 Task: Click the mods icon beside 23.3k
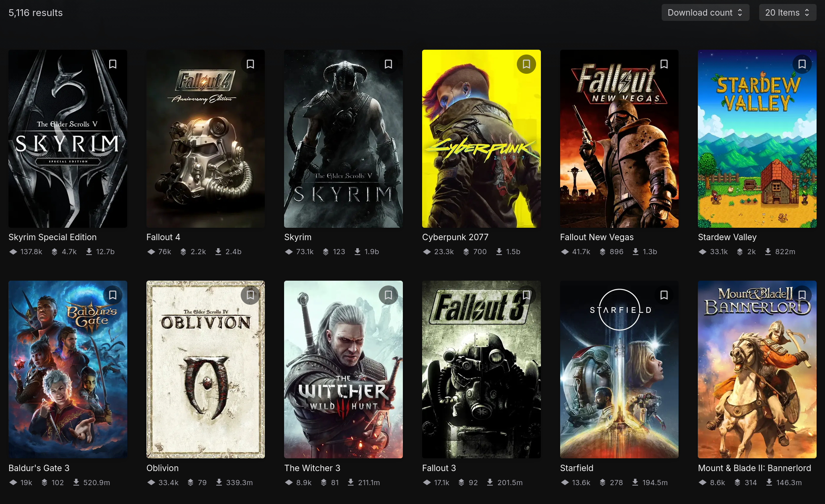click(427, 252)
